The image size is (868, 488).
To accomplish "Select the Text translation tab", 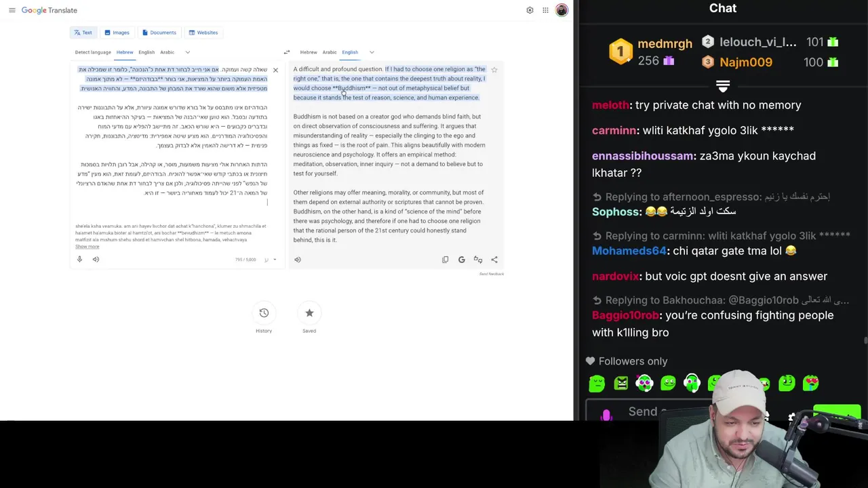I will pos(83,33).
